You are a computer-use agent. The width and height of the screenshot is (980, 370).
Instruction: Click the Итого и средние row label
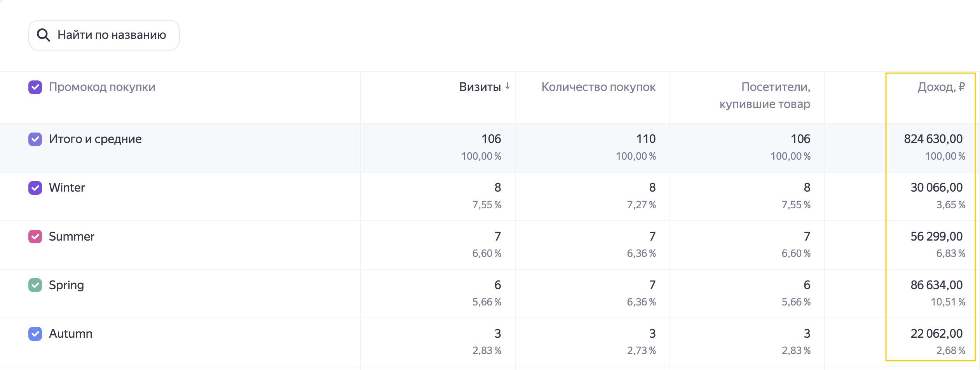click(x=95, y=139)
